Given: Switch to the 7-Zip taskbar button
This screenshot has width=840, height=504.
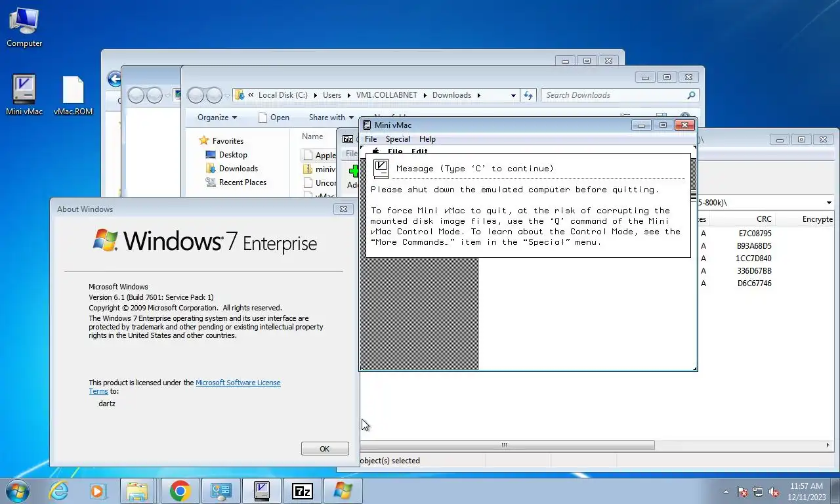Looking at the screenshot, I should tap(302, 491).
